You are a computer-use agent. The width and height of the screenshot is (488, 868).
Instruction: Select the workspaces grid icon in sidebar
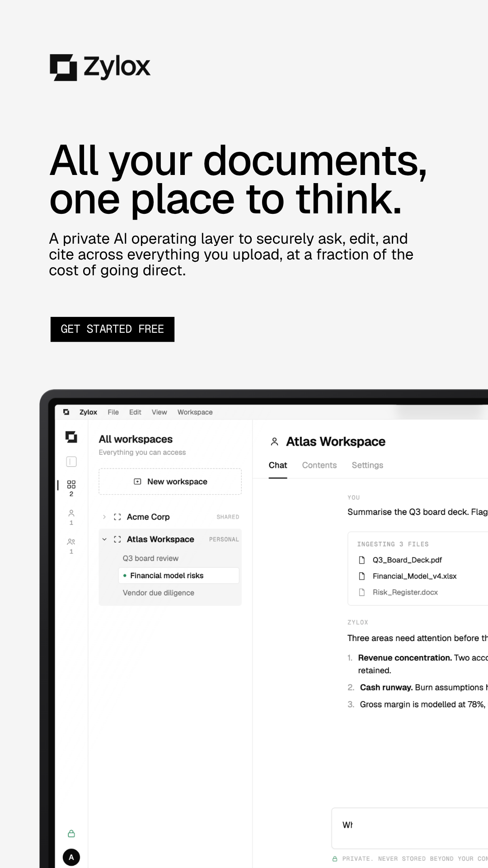coord(71,485)
